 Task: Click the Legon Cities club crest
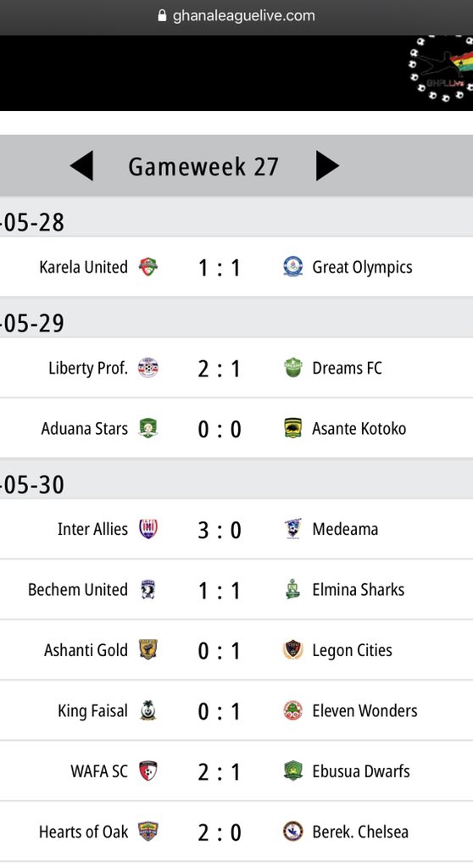(x=293, y=650)
